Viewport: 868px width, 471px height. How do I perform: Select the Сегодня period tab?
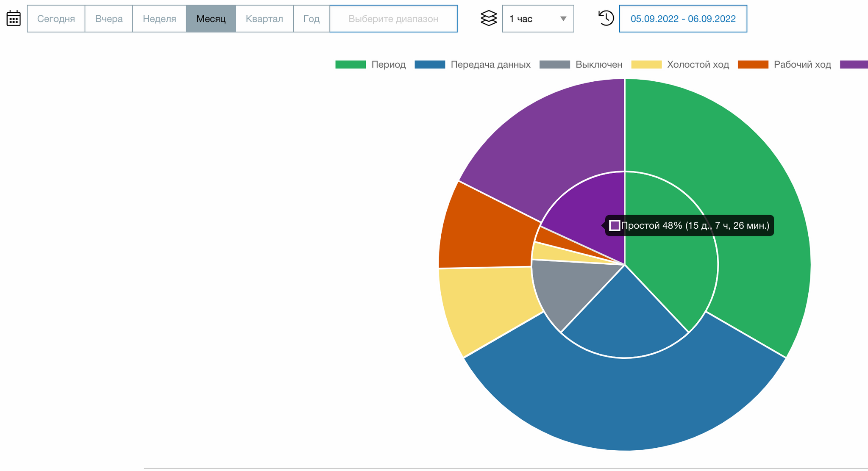tap(56, 19)
